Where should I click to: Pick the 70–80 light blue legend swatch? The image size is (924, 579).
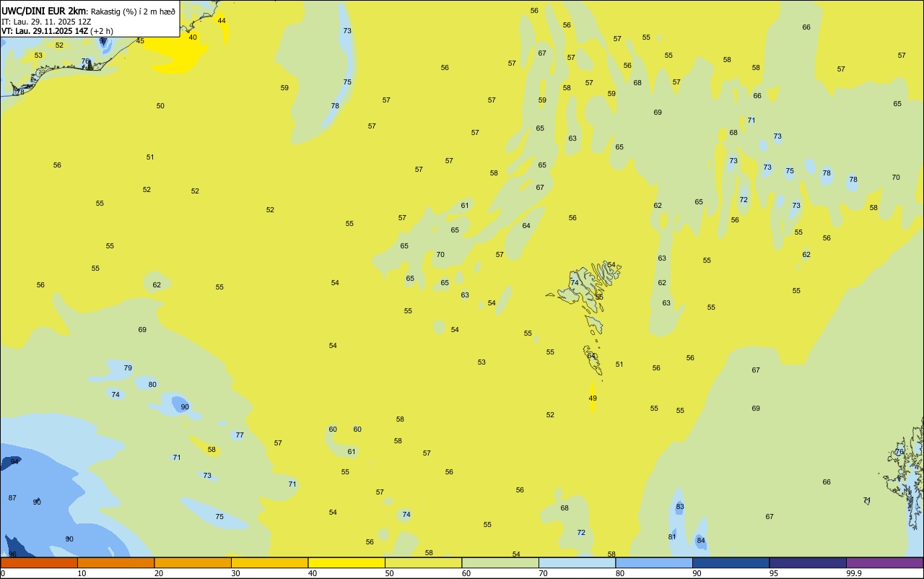pyautogui.click(x=577, y=562)
